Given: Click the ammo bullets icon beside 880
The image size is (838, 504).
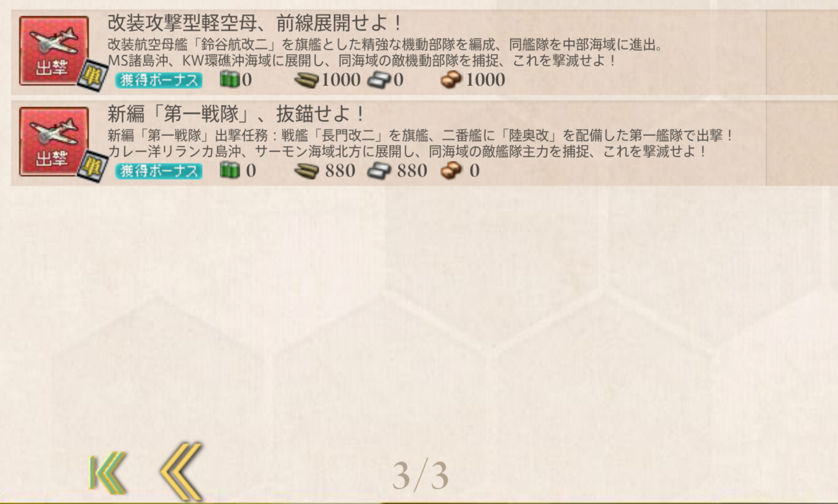Looking at the screenshot, I should point(306,170).
